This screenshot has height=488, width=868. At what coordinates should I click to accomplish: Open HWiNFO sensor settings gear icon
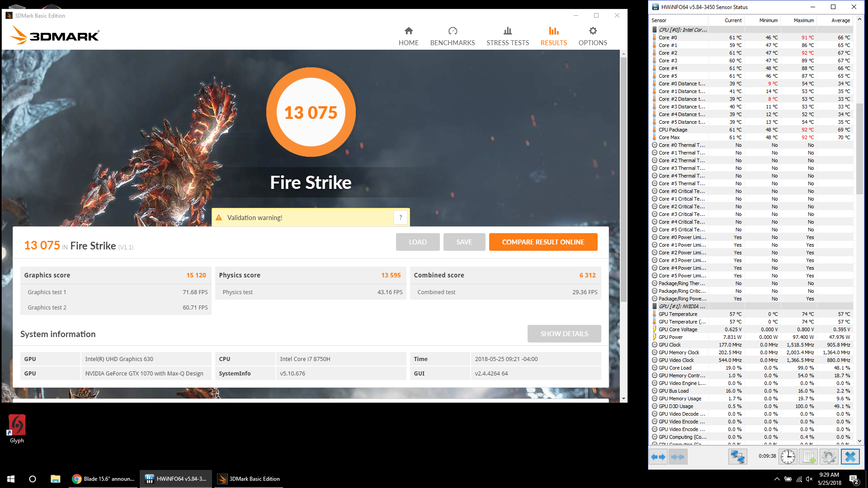point(829,457)
